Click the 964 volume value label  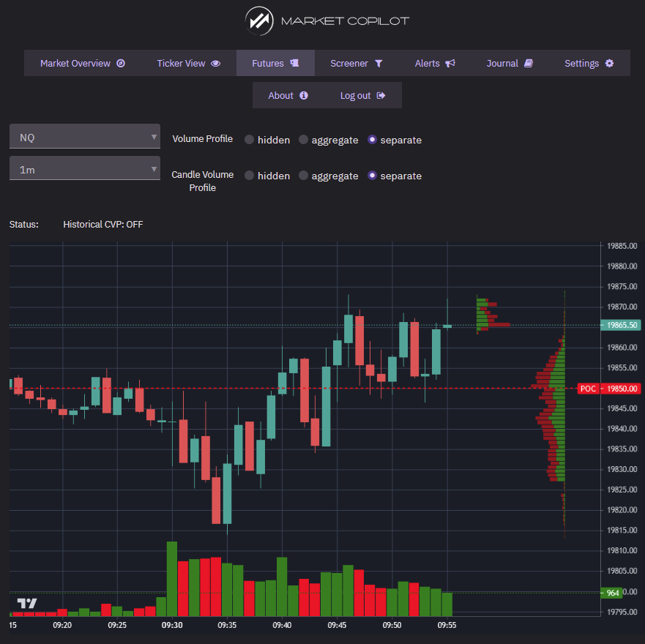tap(611, 593)
